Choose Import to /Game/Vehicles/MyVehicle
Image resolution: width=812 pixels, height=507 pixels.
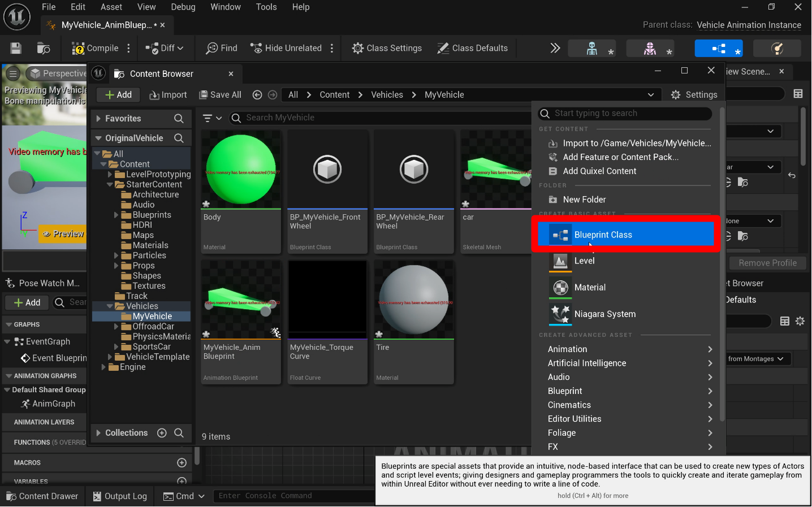pos(629,144)
